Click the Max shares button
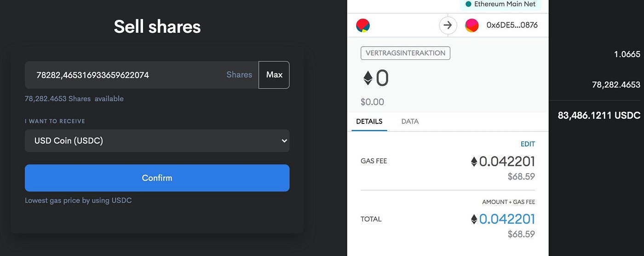Screen dimensions: 644x256 (x=274, y=75)
